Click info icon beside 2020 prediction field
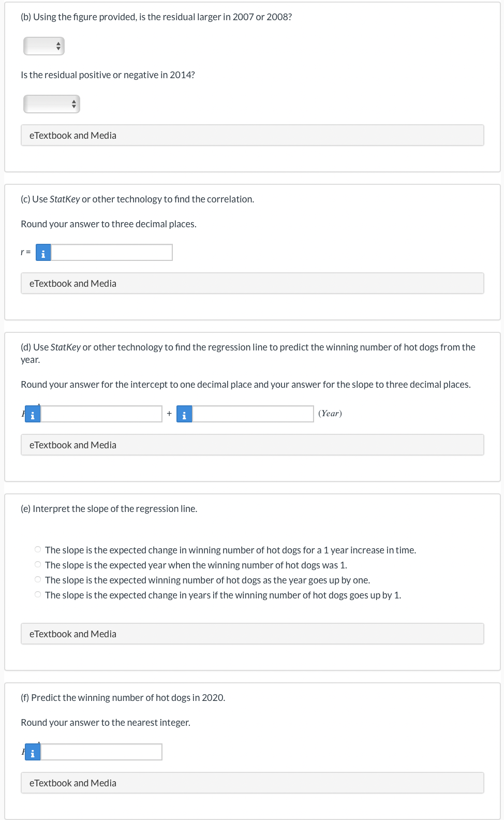Image resolution: width=504 pixels, height=820 pixels. (33, 752)
